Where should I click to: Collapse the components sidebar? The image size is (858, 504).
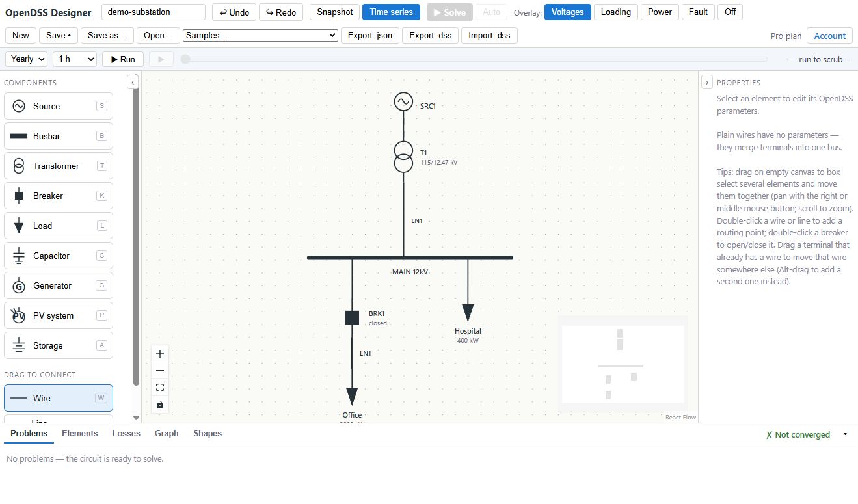(133, 82)
